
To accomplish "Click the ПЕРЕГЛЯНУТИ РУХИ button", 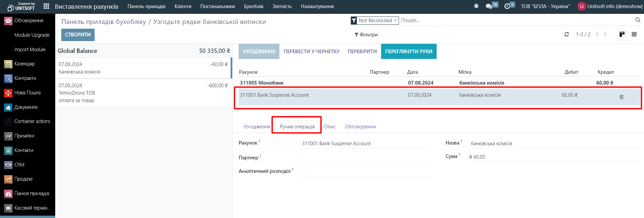I will pos(408,52).
